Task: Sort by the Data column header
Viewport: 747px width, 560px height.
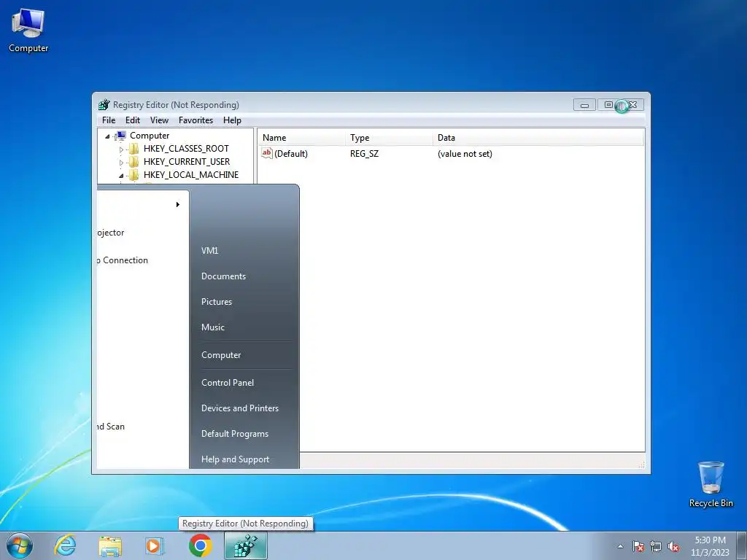Action: [538, 138]
